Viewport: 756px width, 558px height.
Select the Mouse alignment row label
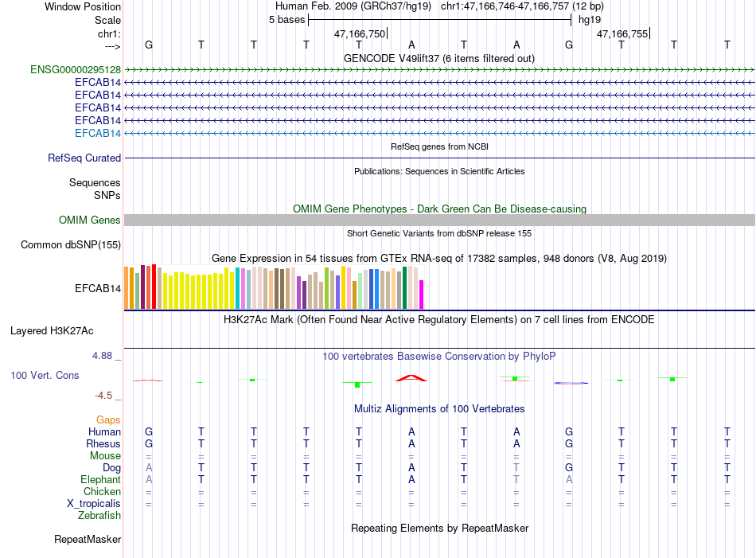106,456
